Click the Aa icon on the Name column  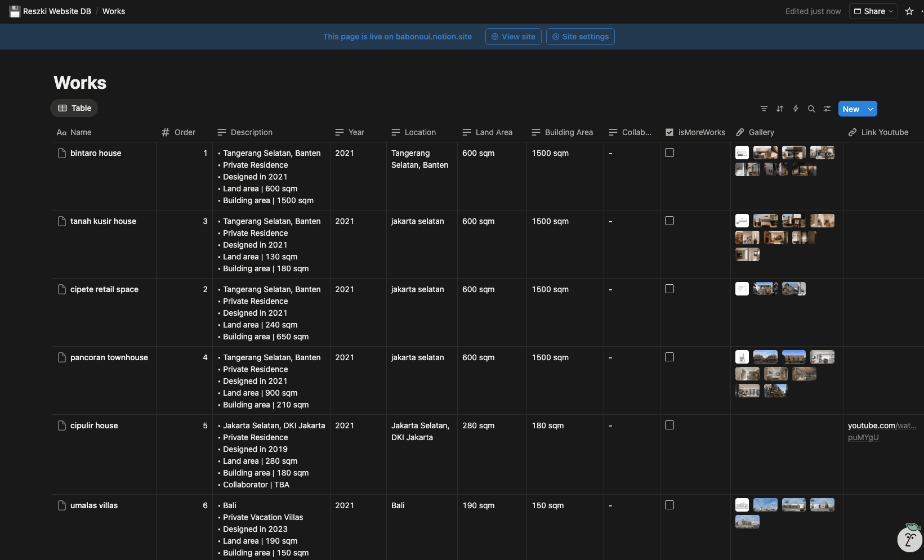pyautogui.click(x=61, y=132)
